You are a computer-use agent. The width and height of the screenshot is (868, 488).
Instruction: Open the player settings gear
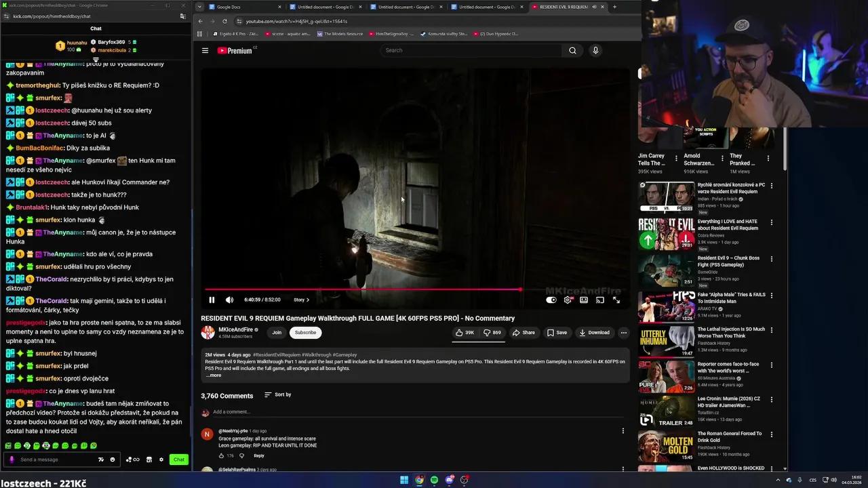coord(568,300)
